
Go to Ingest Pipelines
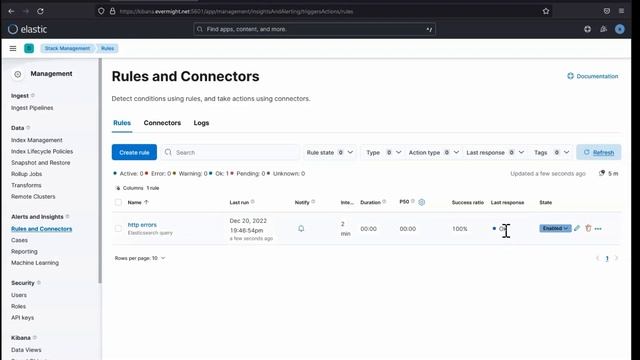pyautogui.click(x=32, y=108)
